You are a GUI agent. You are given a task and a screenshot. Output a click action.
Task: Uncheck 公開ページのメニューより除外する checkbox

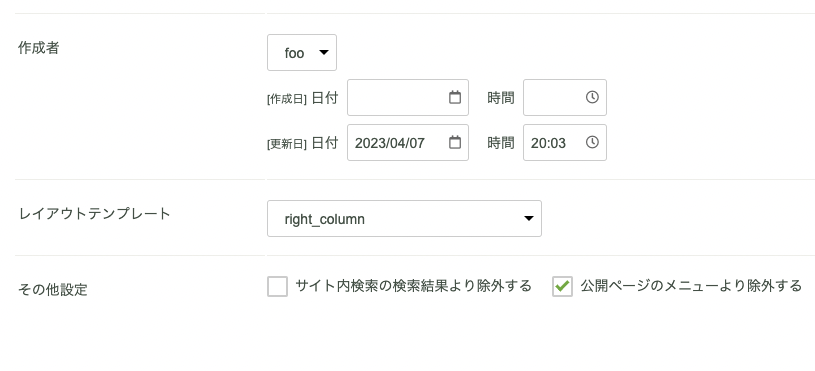tap(562, 286)
